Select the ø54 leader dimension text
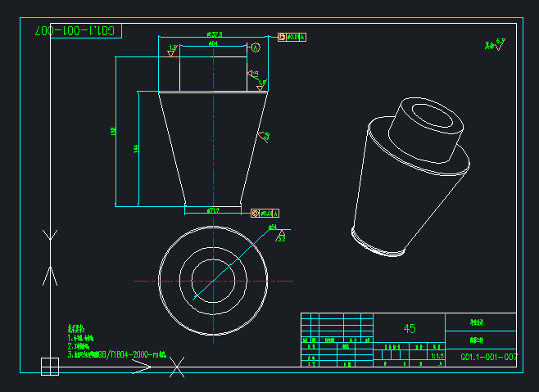539x392 pixels. click(x=272, y=227)
